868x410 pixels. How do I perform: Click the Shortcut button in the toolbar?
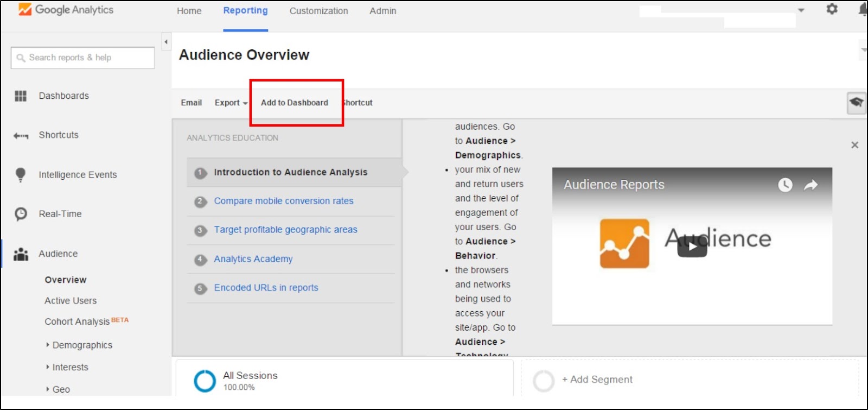click(358, 103)
